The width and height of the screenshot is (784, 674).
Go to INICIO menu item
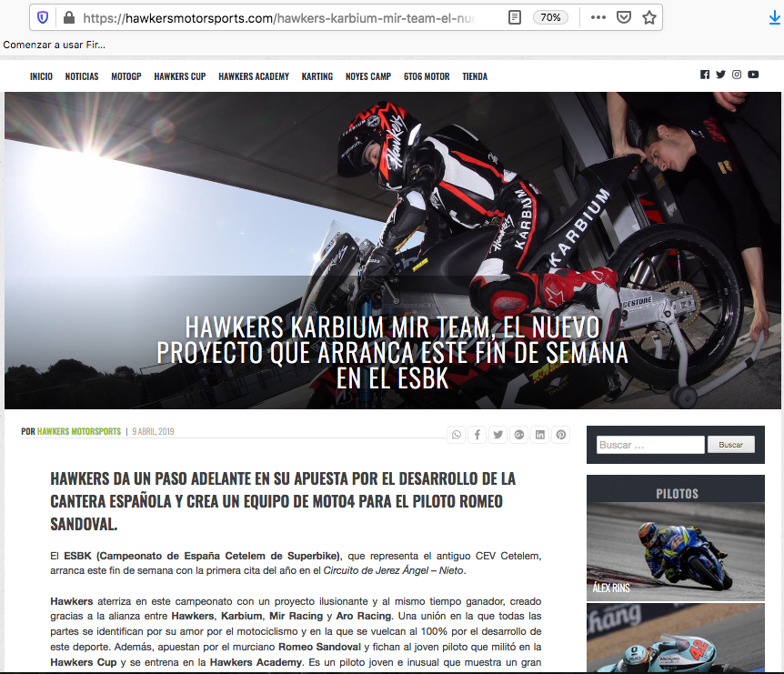tap(41, 76)
